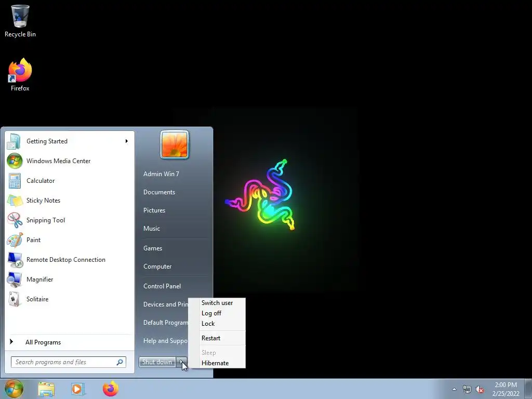
Task: Show hidden tray icons arrow
Action: pos(454,389)
